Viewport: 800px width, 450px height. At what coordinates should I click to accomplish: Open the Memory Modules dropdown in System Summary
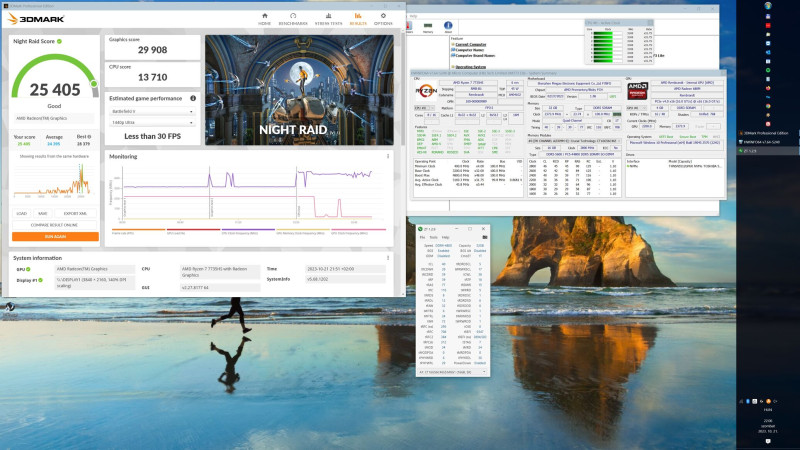tap(574, 141)
